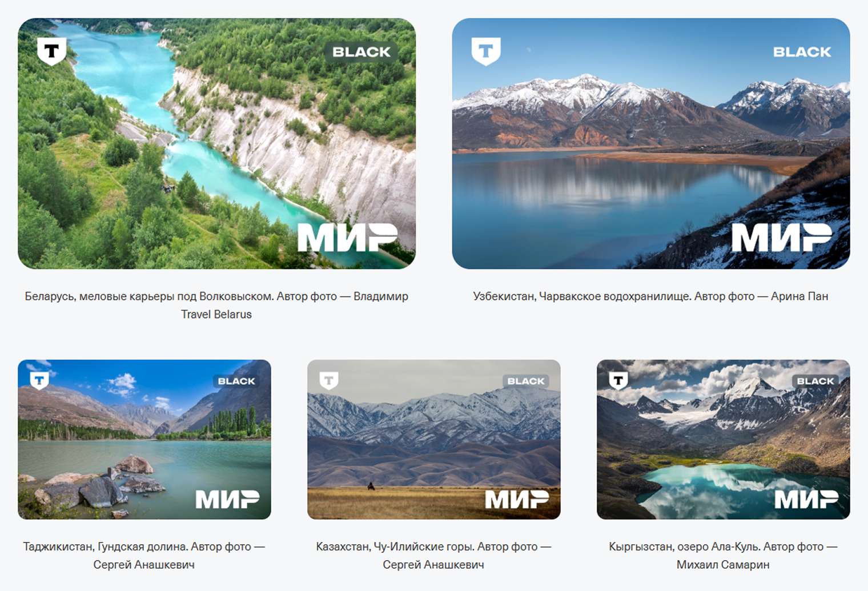Click the BLACK badge on Kazakhstan card
This screenshot has width=868, height=591.
(526, 381)
